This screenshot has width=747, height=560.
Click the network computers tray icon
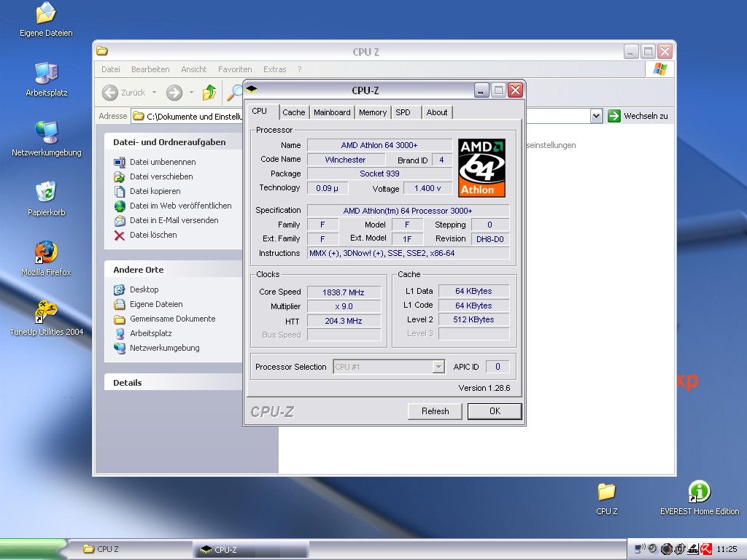(640, 549)
